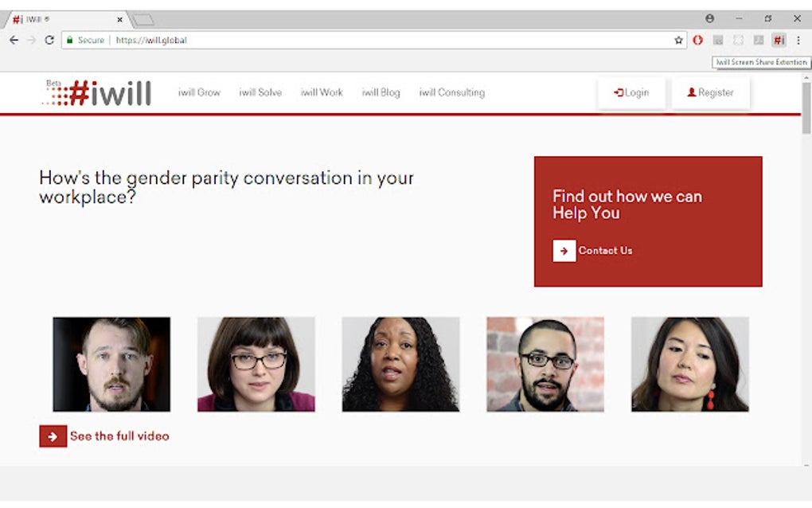Viewport: 812px width, 508px height.
Task: Bookmark this page using the star icon
Action: click(677, 40)
